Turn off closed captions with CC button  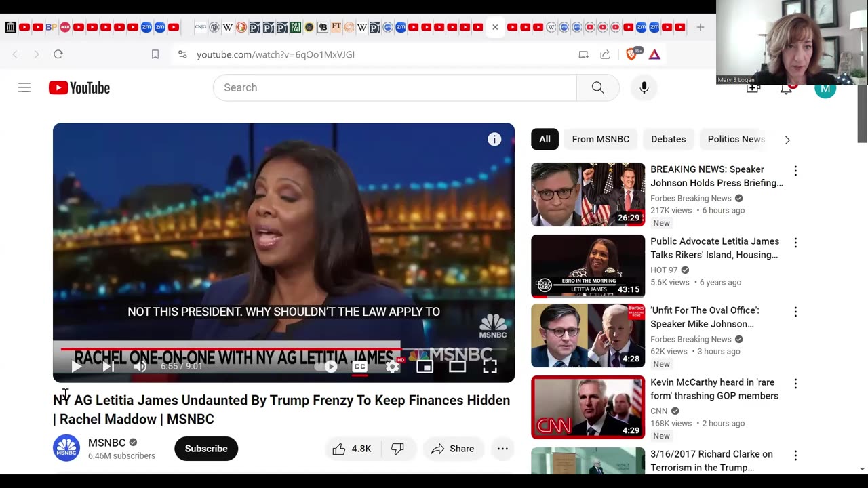(359, 367)
